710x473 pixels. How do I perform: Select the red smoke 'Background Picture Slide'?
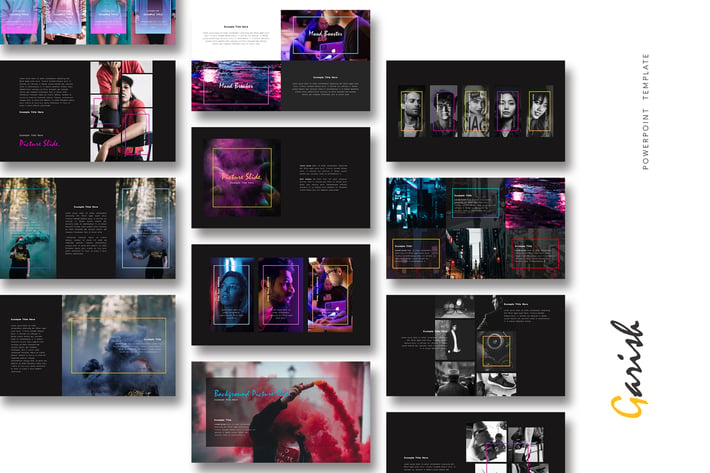[281, 412]
